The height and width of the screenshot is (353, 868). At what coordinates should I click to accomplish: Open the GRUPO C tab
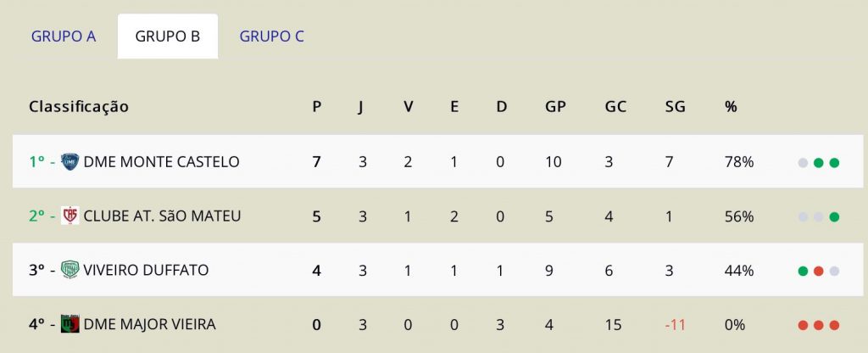click(272, 36)
